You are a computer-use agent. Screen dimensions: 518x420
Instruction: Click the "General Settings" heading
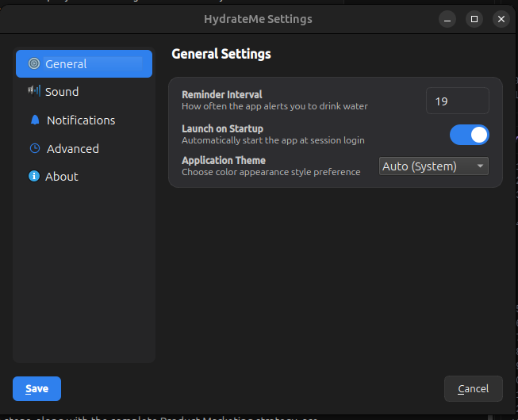click(x=221, y=54)
